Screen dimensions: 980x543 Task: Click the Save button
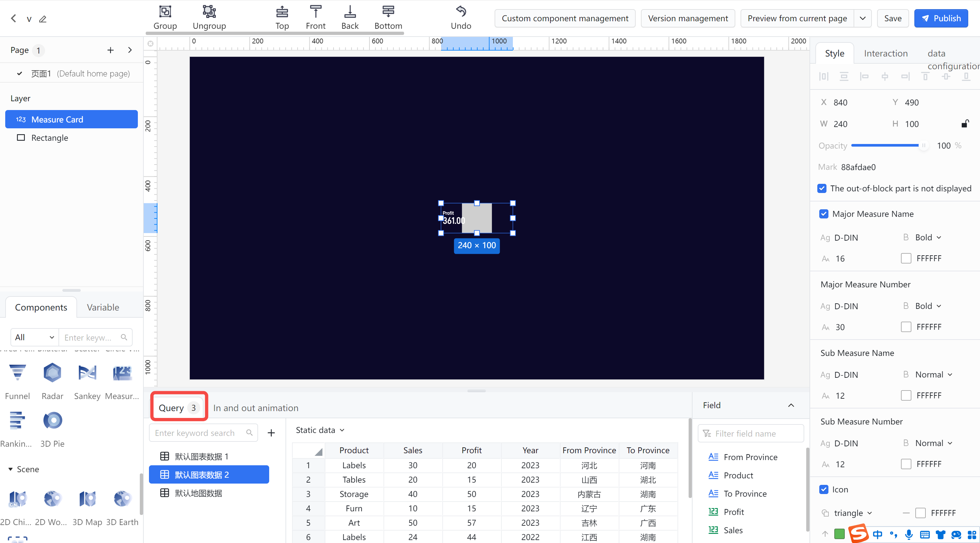tap(892, 18)
